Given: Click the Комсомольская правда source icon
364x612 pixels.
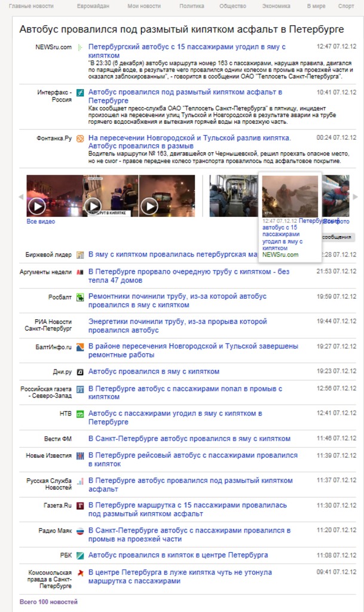Looking at the screenshot, I should (x=80, y=573).
